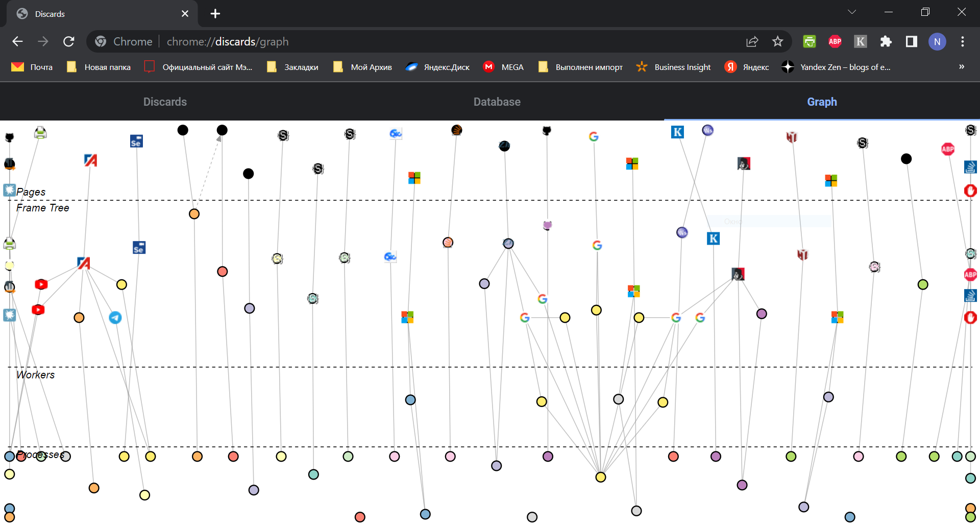The height and width of the screenshot is (526, 980).
Task: Open the Закладки bookmark folder
Action: pyautogui.click(x=292, y=67)
